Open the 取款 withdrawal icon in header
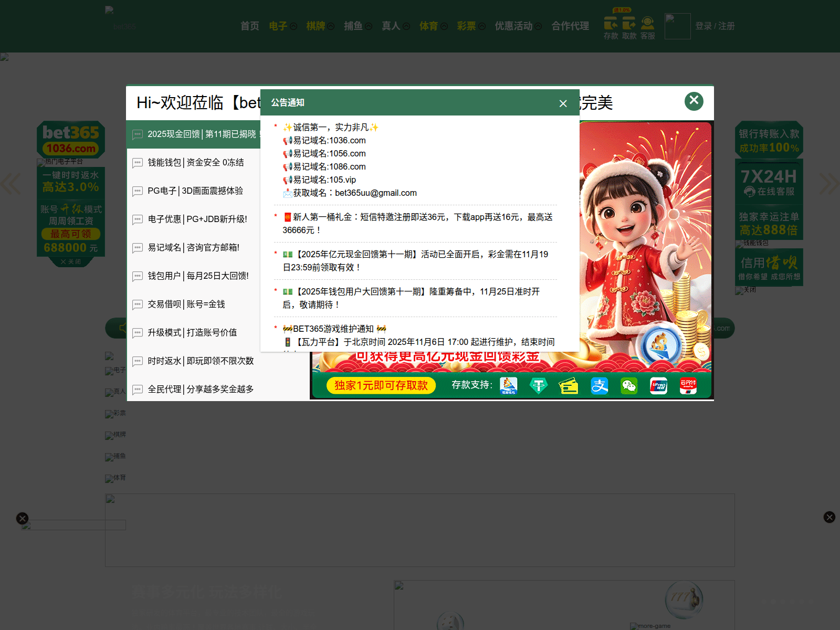840x630 pixels. 629,28
